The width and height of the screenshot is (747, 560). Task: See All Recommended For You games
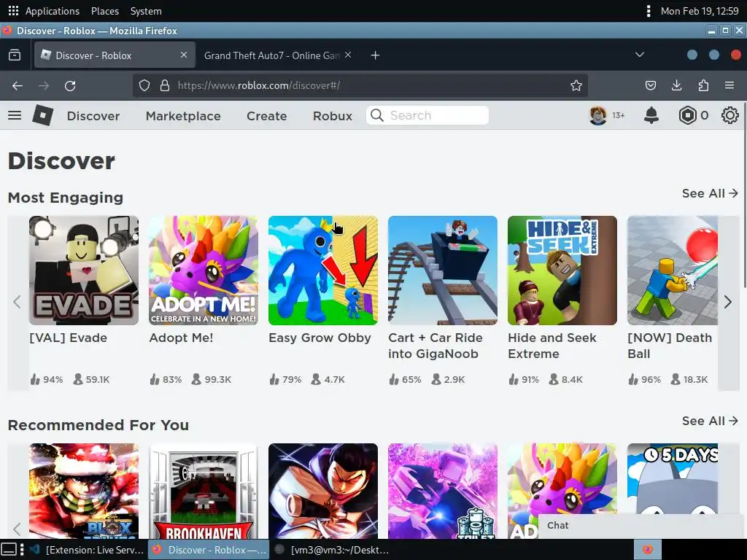(710, 421)
